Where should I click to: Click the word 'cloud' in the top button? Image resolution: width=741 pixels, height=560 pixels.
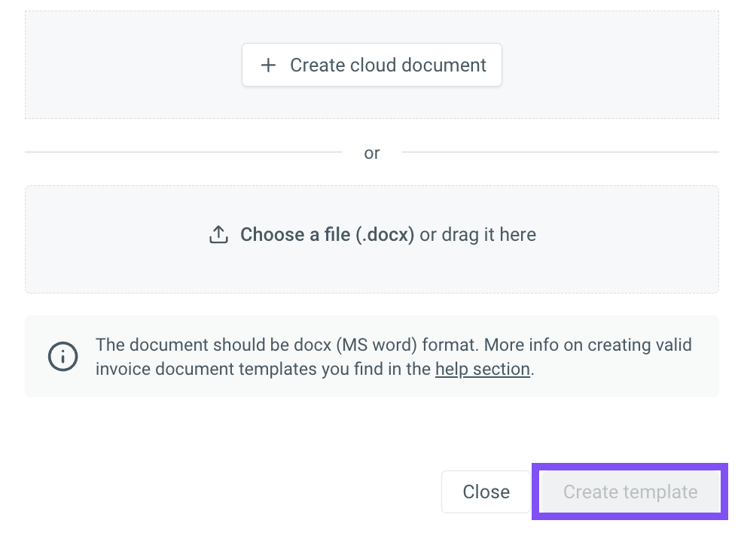coord(374,65)
